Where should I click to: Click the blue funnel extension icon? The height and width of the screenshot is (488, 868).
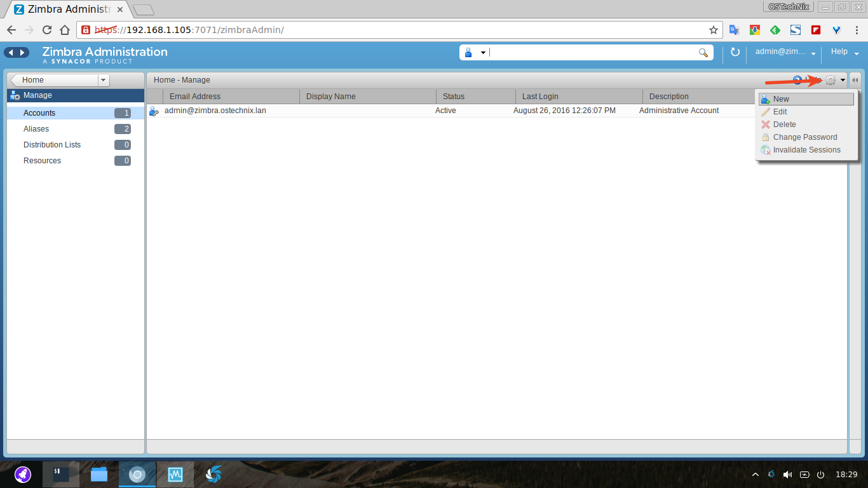[837, 30]
